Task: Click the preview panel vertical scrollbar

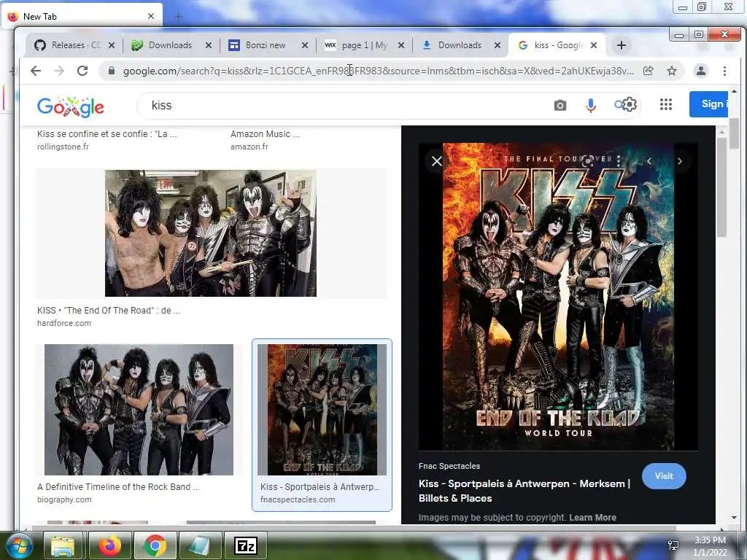Action: point(721,187)
